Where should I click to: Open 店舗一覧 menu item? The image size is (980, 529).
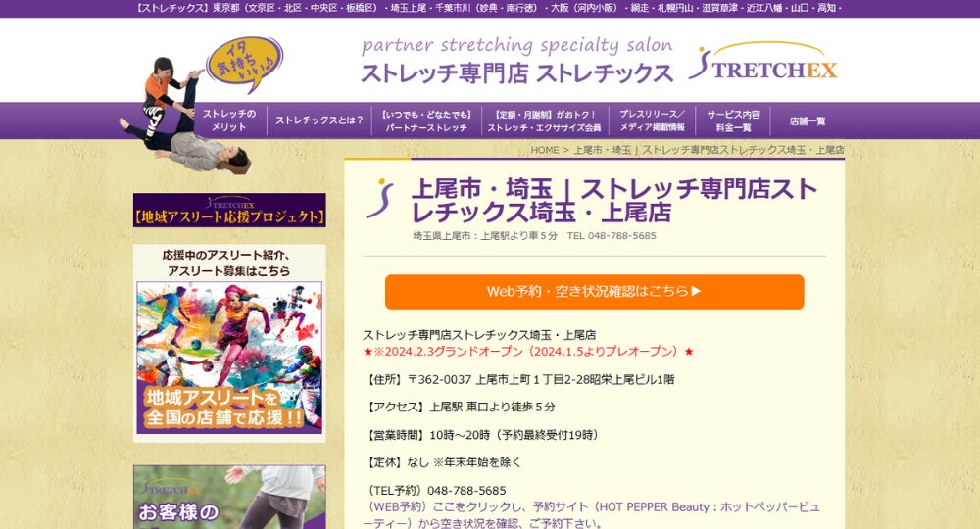pyautogui.click(x=807, y=121)
